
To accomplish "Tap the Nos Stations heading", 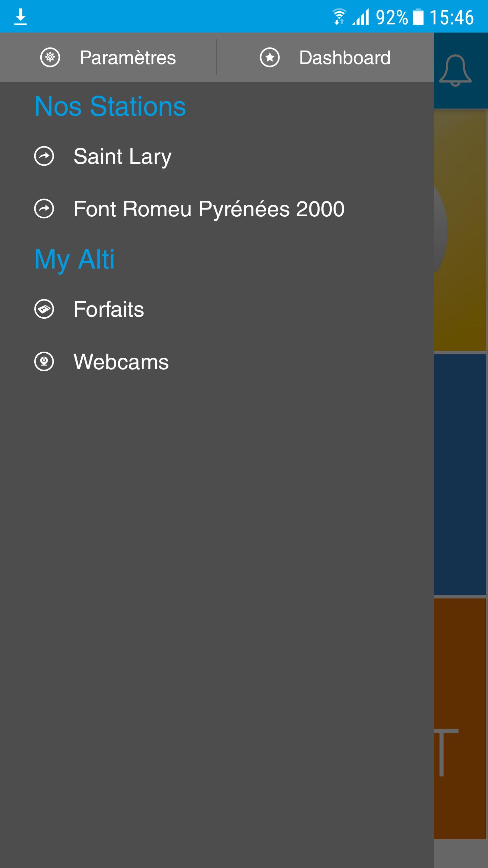I will [110, 106].
